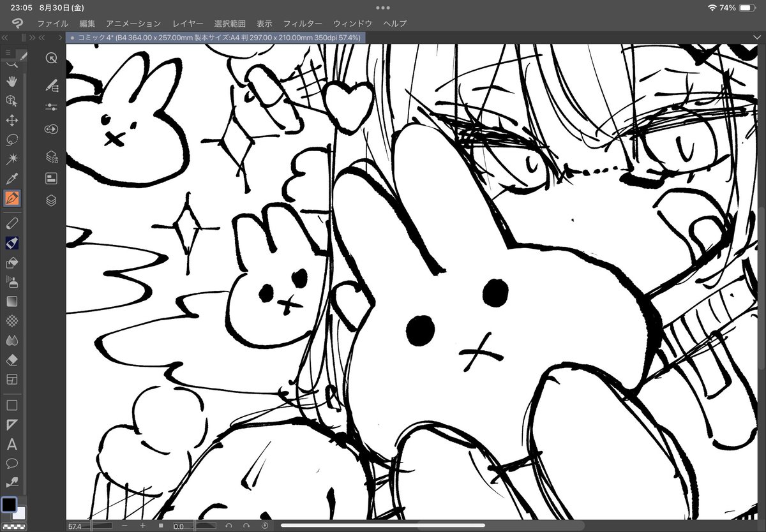This screenshot has width=766, height=532.
Task: Tap the 23:05 clock in status bar
Action: 21,8
